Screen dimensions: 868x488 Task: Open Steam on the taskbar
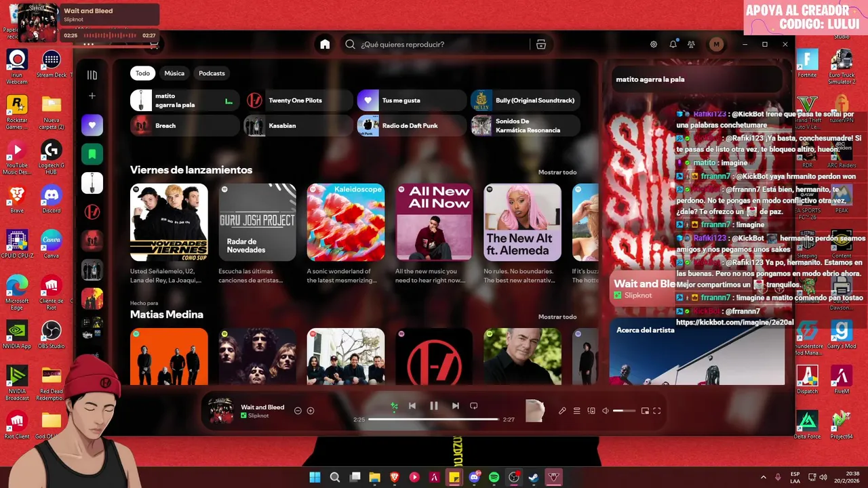534,477
